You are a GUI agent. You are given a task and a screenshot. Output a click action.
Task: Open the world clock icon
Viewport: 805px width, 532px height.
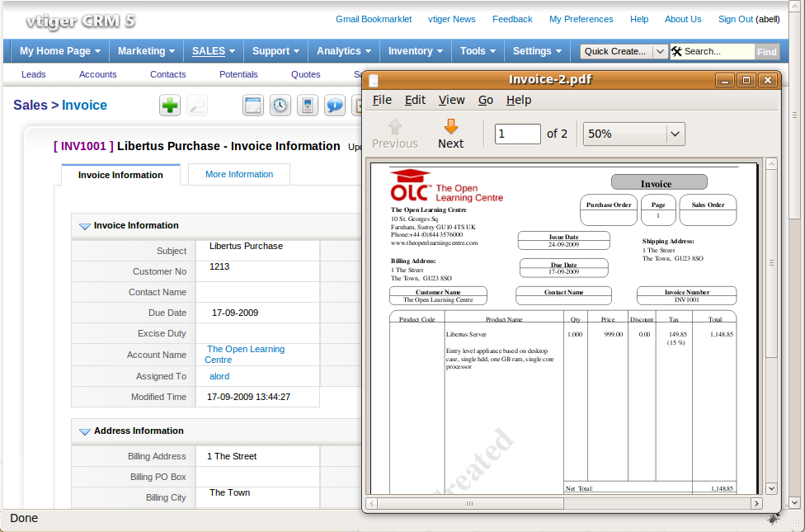coord(280,106)
